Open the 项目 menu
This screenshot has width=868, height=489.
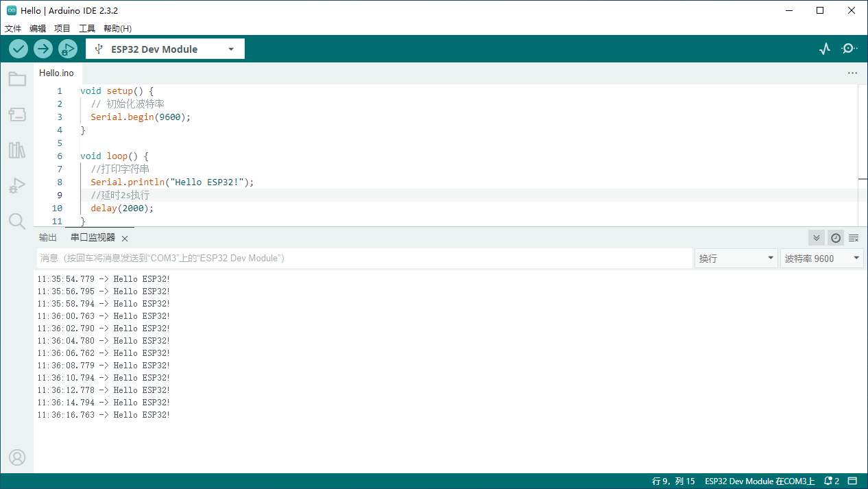click(62, 29)
